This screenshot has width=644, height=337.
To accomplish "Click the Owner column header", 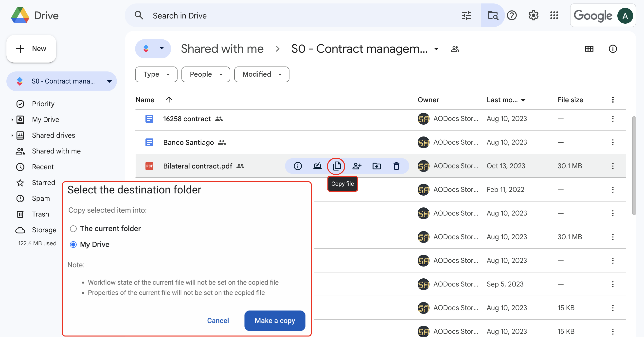I will (428, 100).
